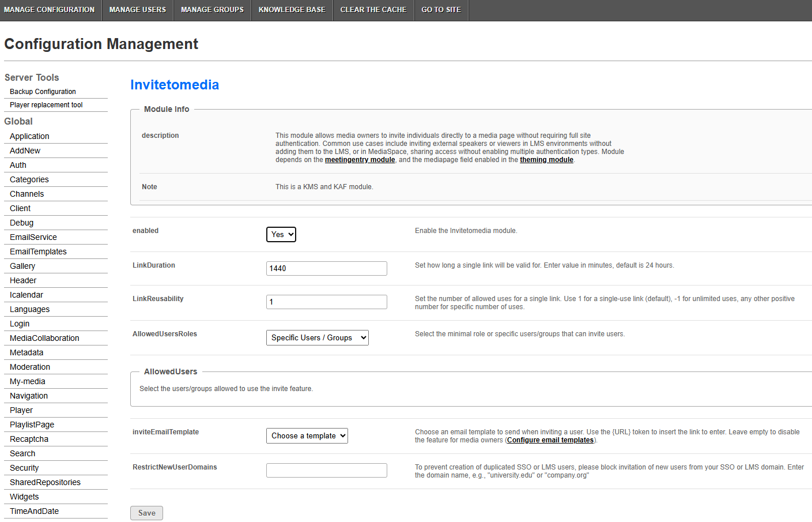
Task: Open SharedRepositories module
Action: click(x=45, y=482)
